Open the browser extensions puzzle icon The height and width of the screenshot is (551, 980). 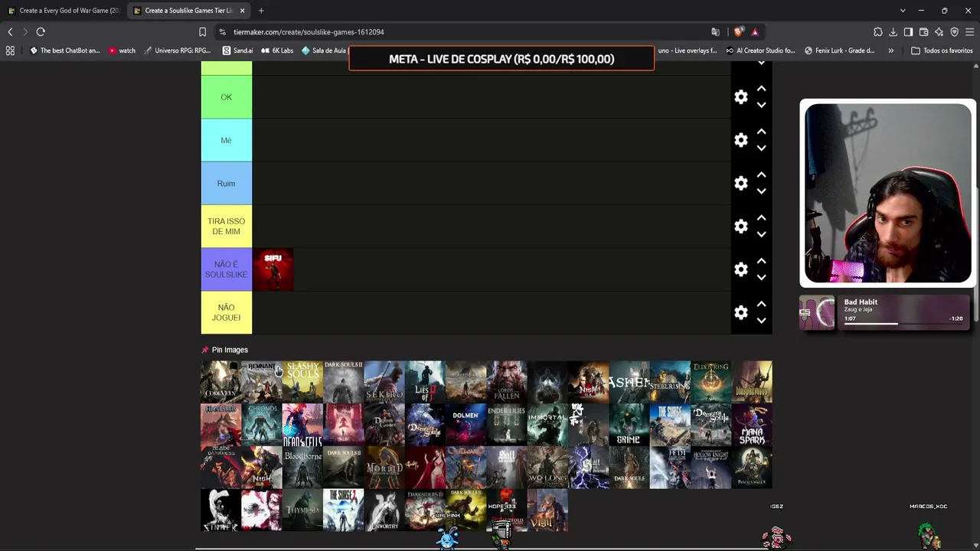click(877, 32)
